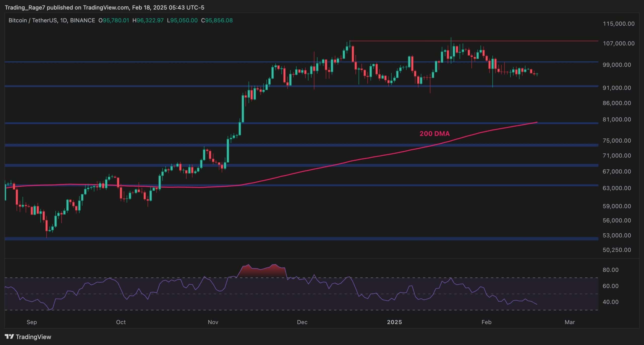Click the published-by header line

(x=105, y=8)
